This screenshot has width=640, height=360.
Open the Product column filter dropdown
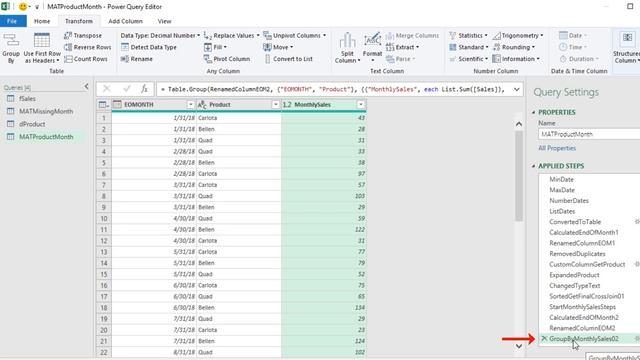(x=276, y=105)
